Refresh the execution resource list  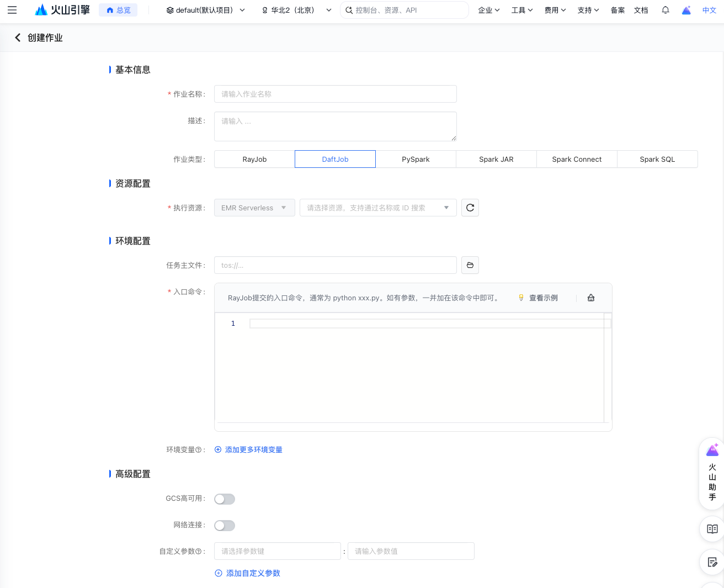[470, 208]
